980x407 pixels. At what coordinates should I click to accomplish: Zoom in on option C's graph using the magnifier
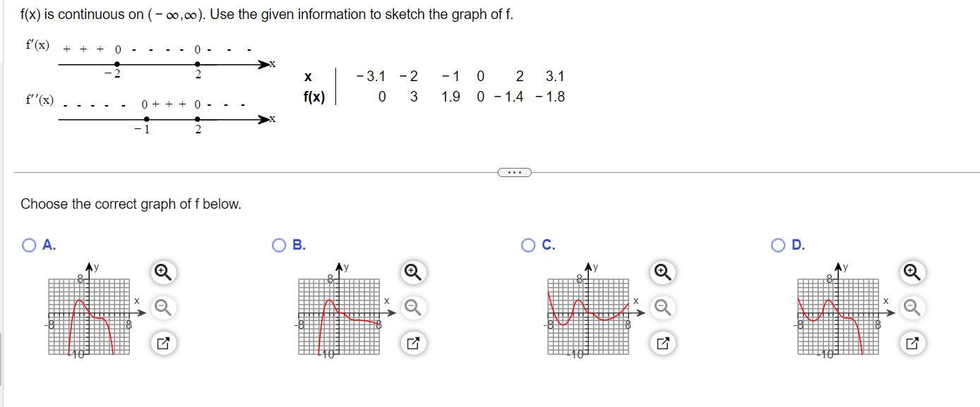click(662, 271)
